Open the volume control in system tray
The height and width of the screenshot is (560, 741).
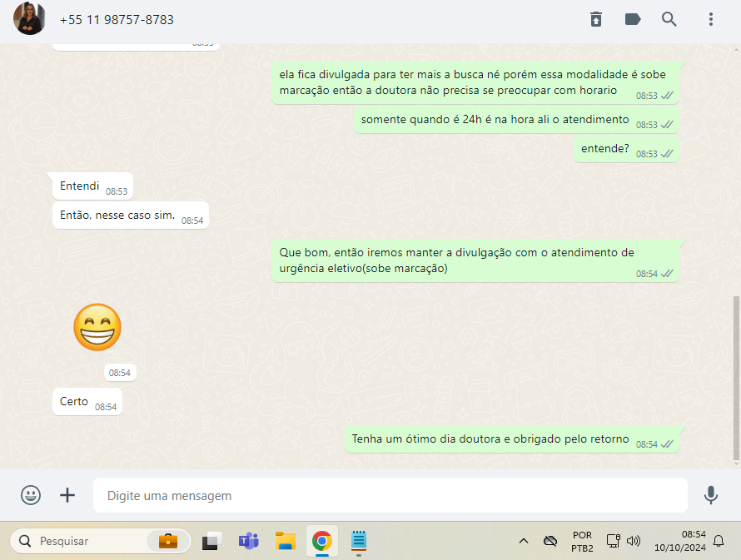pyautogui.click(x=634, y=541)
